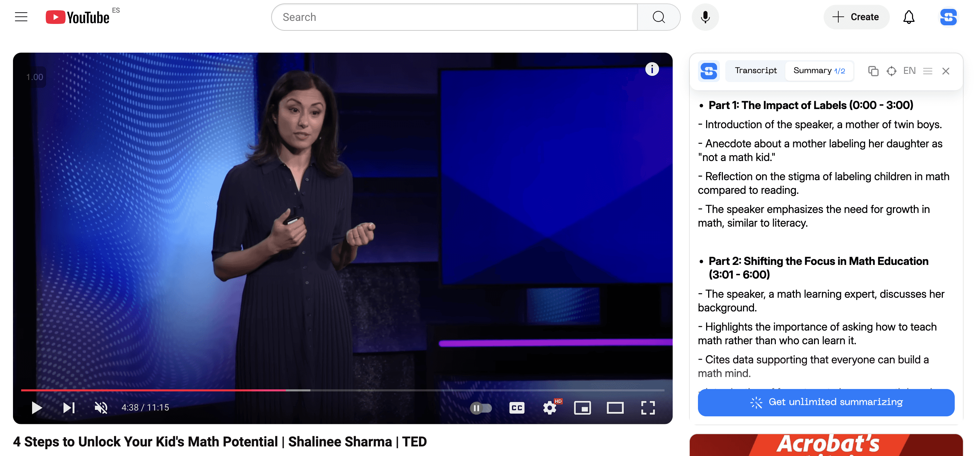Go to YouTube home via logo
Screen dimensions: 980x456
(78, 17)
